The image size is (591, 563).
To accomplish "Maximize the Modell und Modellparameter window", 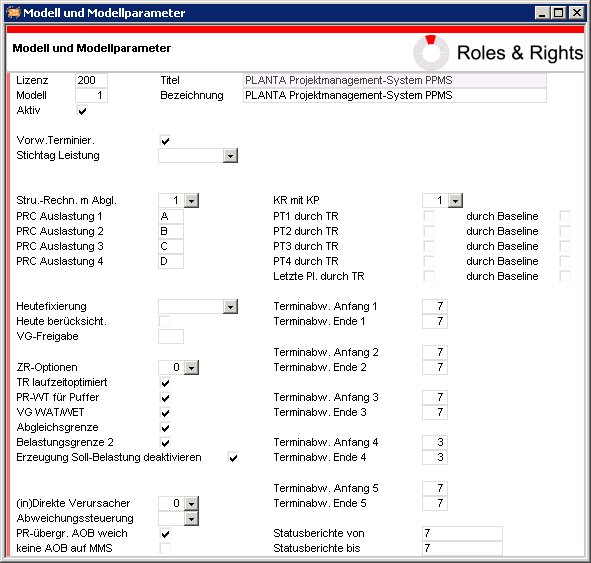I will click(x=559, y=13).
